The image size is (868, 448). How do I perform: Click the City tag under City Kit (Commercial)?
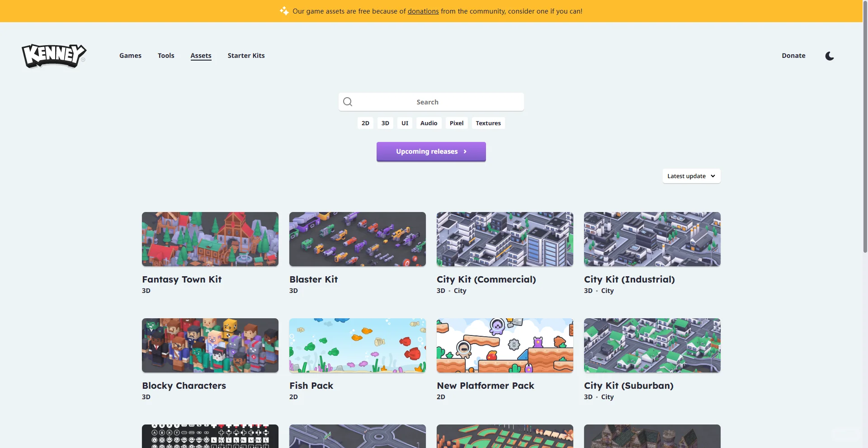point(460,291)
